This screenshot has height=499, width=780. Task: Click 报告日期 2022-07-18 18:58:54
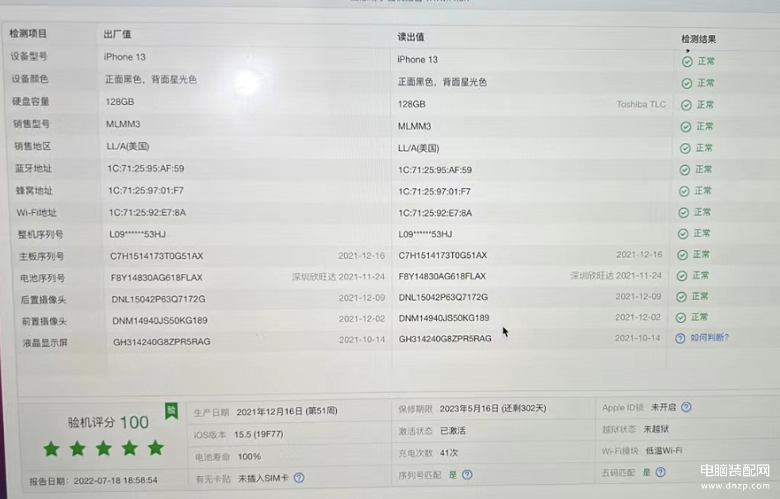coord(93,481)
